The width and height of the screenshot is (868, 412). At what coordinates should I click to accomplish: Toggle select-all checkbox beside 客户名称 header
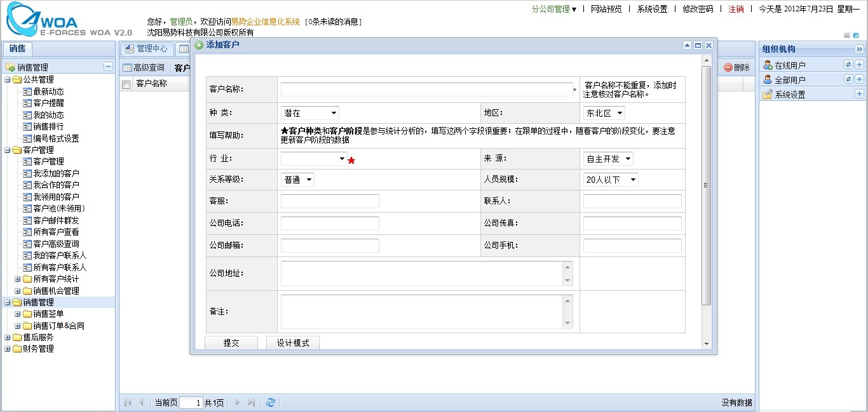coord(126,84)
